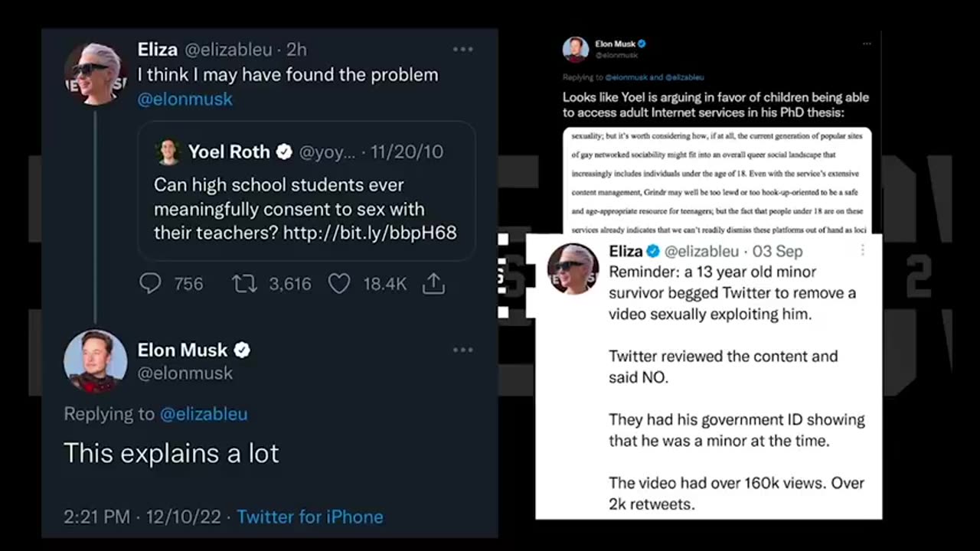980x551 pixels.
Task: Click the verified badge on the large reply tweet
Action: click(x=242, y=350)
